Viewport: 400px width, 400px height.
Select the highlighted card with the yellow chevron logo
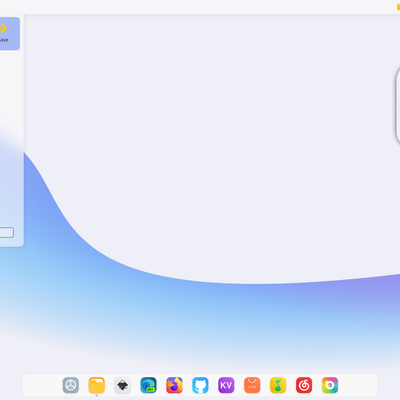pos(9,34)
